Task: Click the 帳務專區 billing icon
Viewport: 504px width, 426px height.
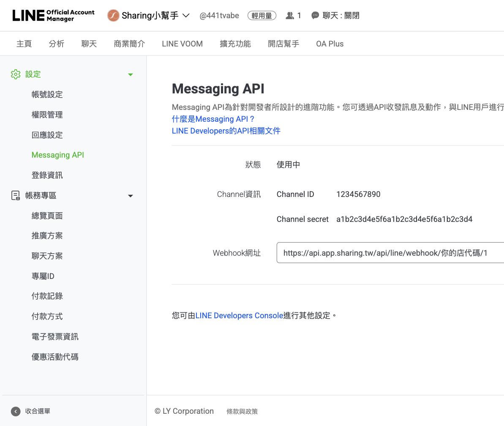Action: click(x=16, y=196)
